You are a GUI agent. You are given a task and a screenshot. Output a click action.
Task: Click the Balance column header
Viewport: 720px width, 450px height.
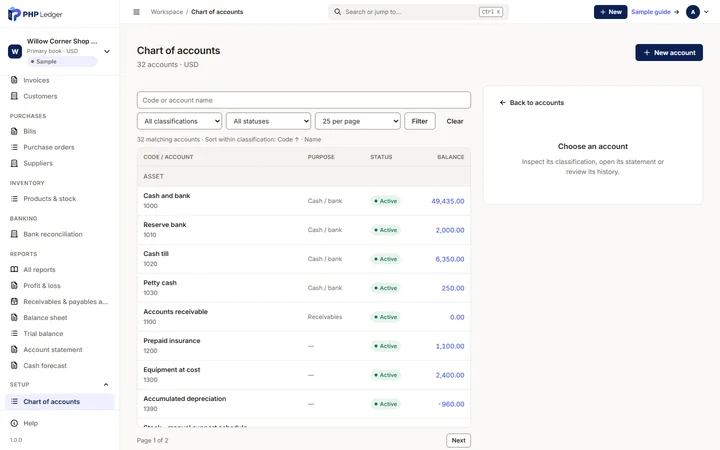[450, 157]
